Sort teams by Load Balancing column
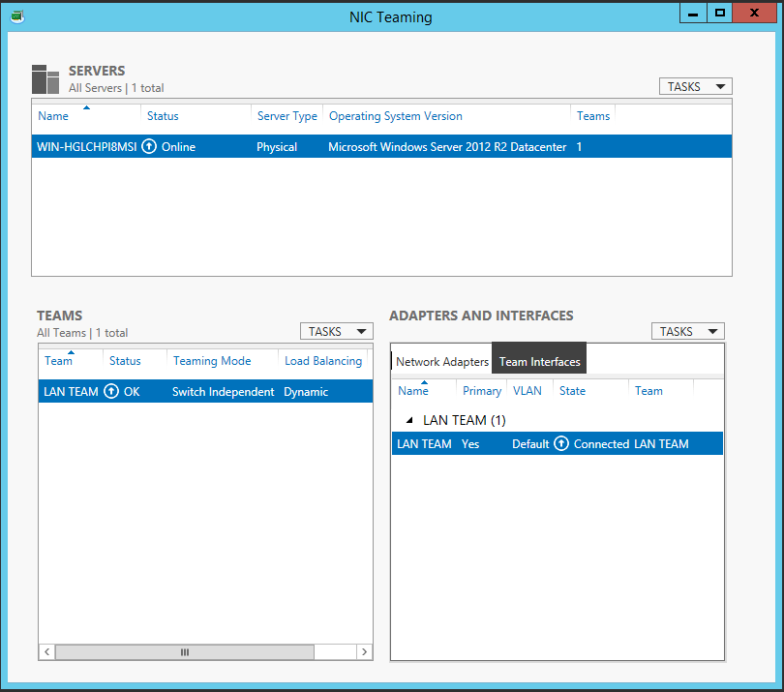 [x=323, y=361]
